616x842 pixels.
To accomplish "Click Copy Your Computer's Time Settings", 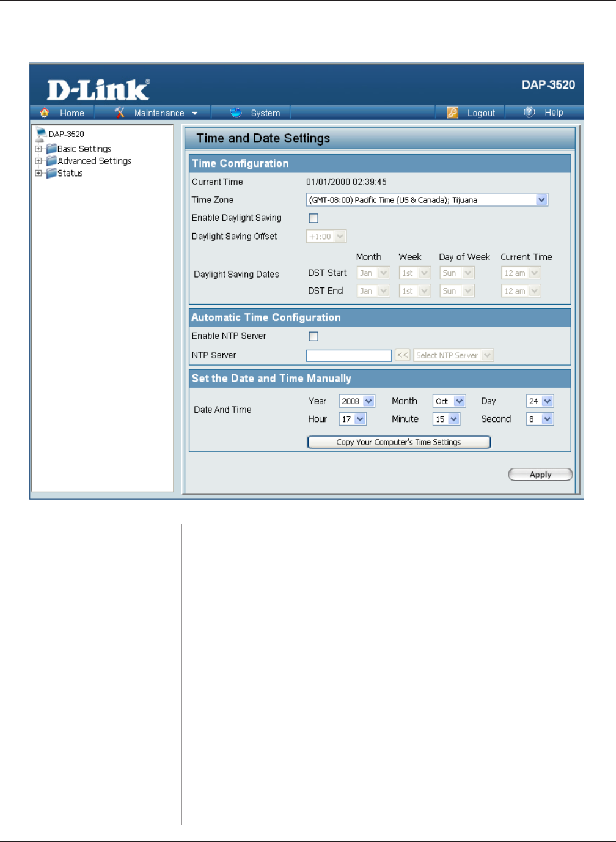I will click(399, 442).
